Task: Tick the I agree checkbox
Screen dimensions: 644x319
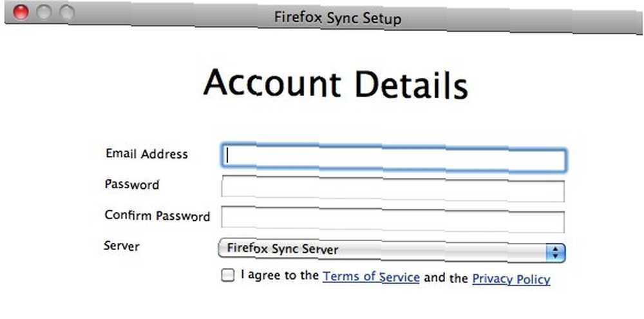Action: tap(227, 275)
